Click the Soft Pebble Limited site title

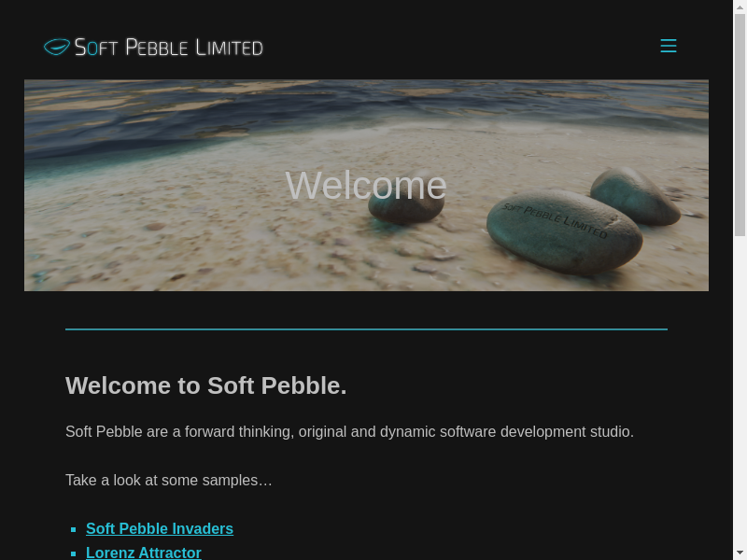point(169,47)
